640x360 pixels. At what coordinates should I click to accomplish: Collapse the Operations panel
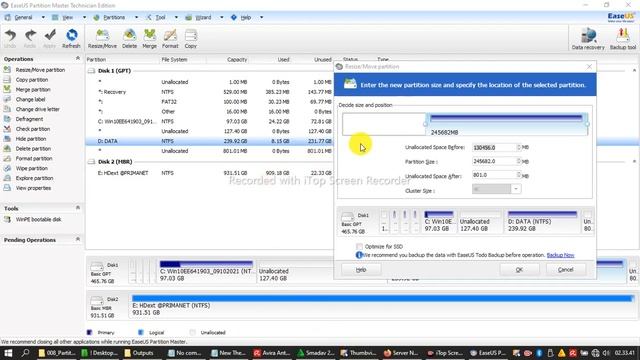click(78, 59)
